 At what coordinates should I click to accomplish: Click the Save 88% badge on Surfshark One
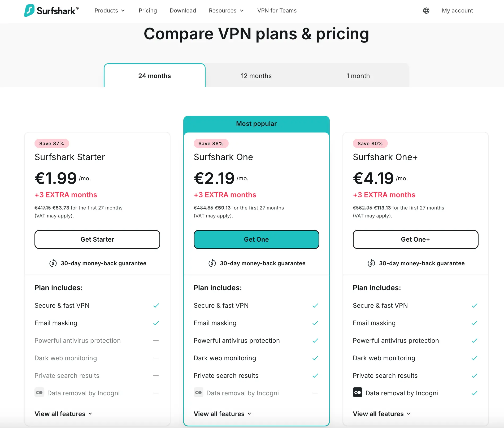point(211,143)
